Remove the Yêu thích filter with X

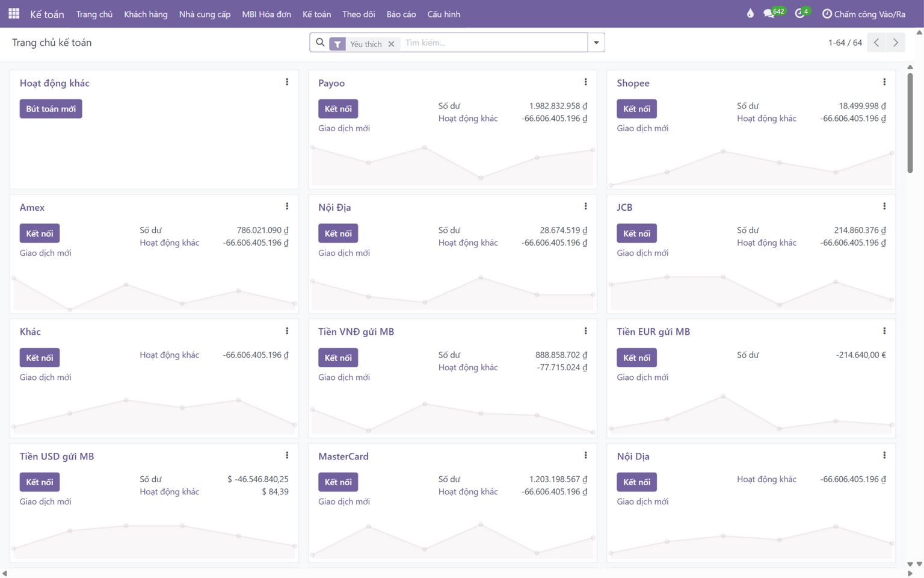(x=391, y=44)
